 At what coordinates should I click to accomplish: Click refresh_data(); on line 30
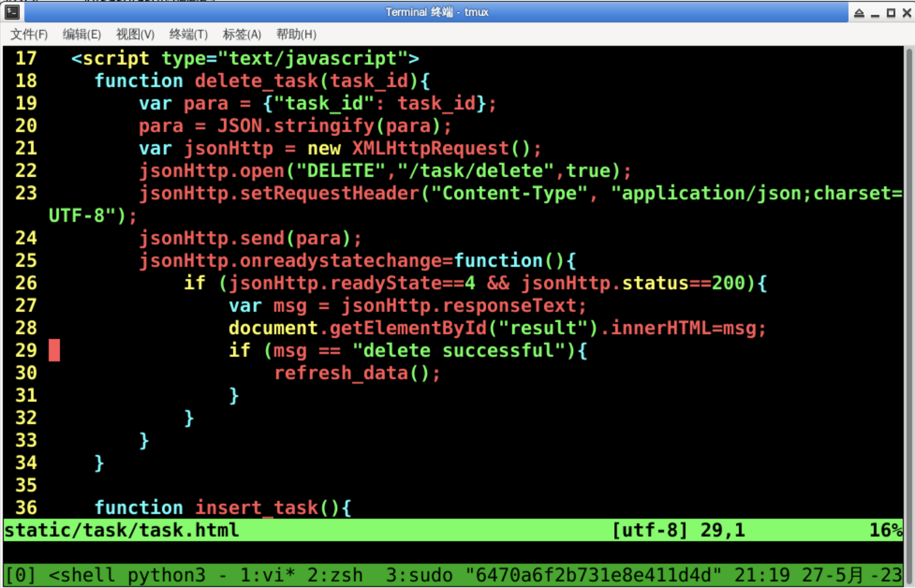(358, 373)
